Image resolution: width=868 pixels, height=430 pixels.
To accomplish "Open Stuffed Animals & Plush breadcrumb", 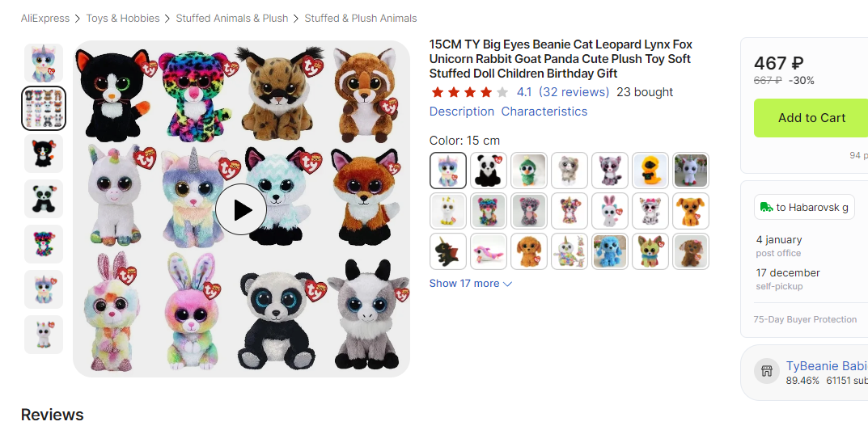I will [231, 18].
